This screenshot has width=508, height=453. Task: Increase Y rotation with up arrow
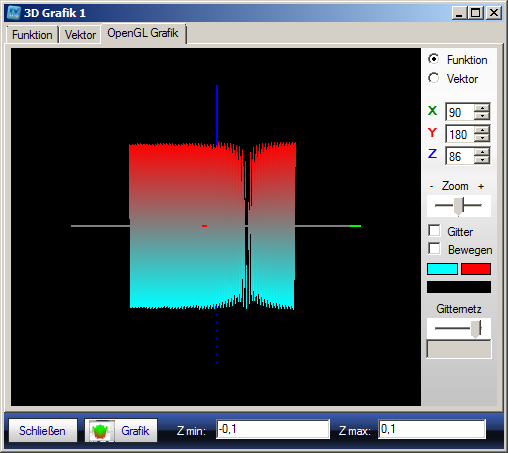[x=482, y=130]
